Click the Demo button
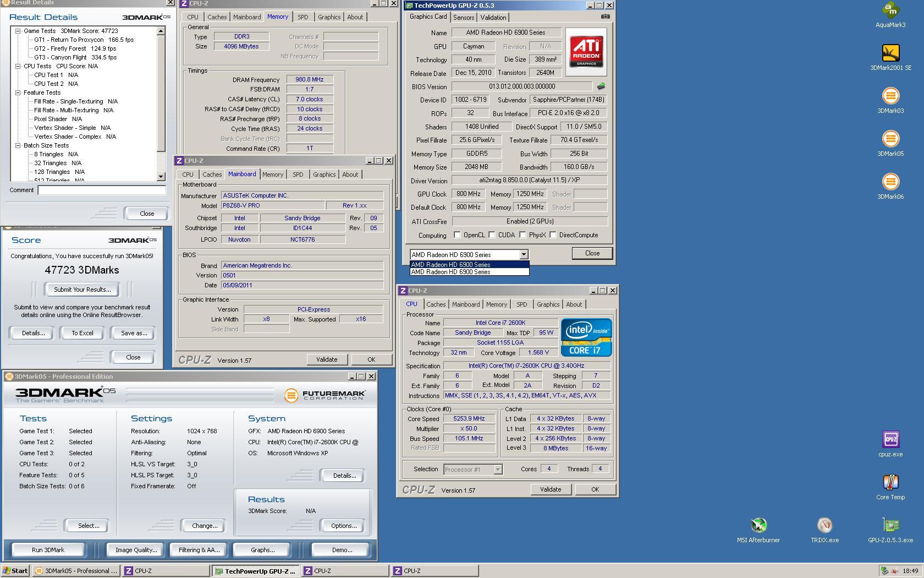Image resolution: width=924 pixels, height=578 pixels. click(342, 550)
